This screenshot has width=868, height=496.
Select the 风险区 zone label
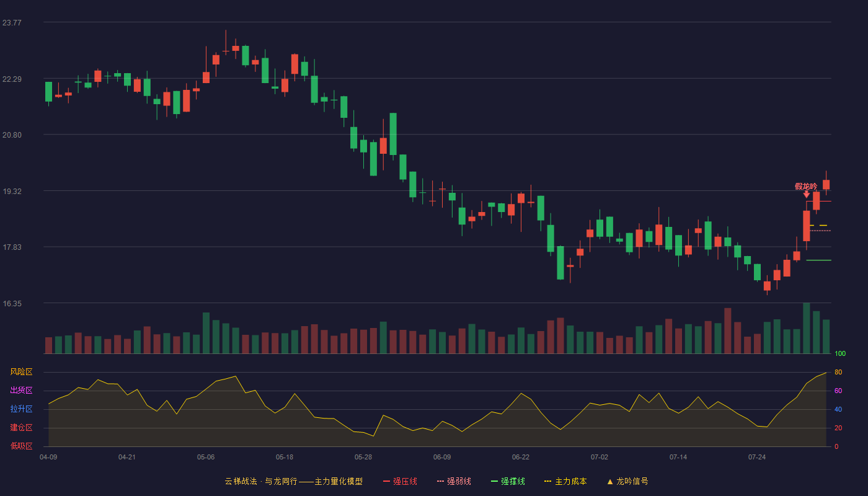point(21,372)
